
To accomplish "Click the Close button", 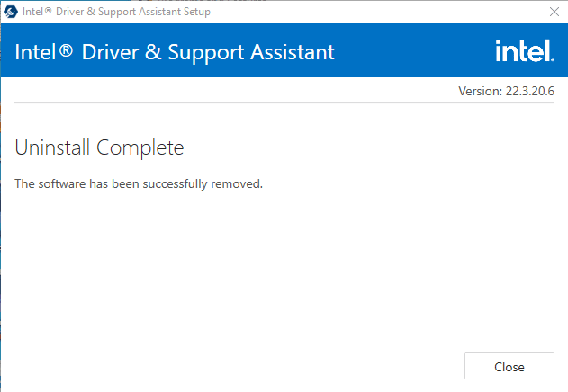I will 509,366.
